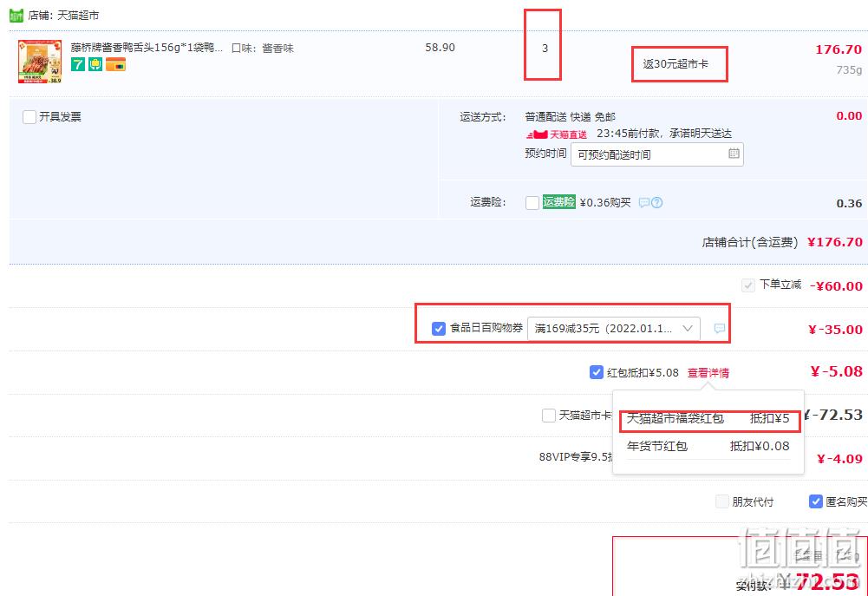
Task: Click the green 7-day return badge
Action: pos(78,64)
